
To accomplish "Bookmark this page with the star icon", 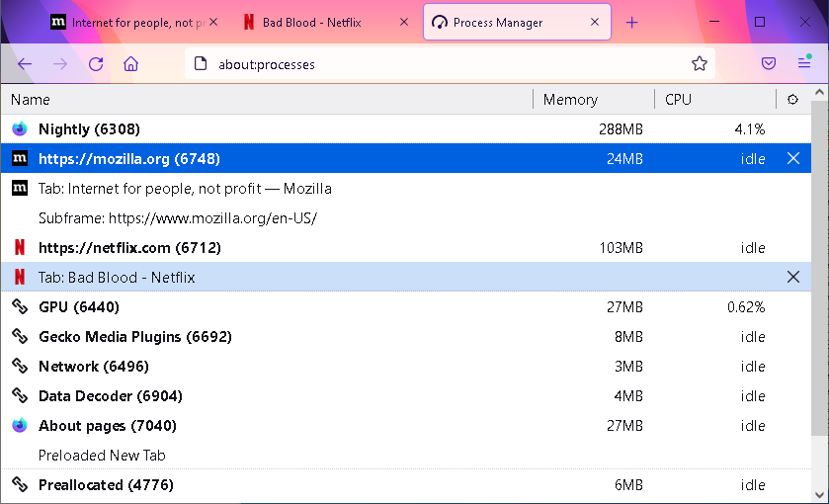I will pyautogui.click(x=700, y=64).
